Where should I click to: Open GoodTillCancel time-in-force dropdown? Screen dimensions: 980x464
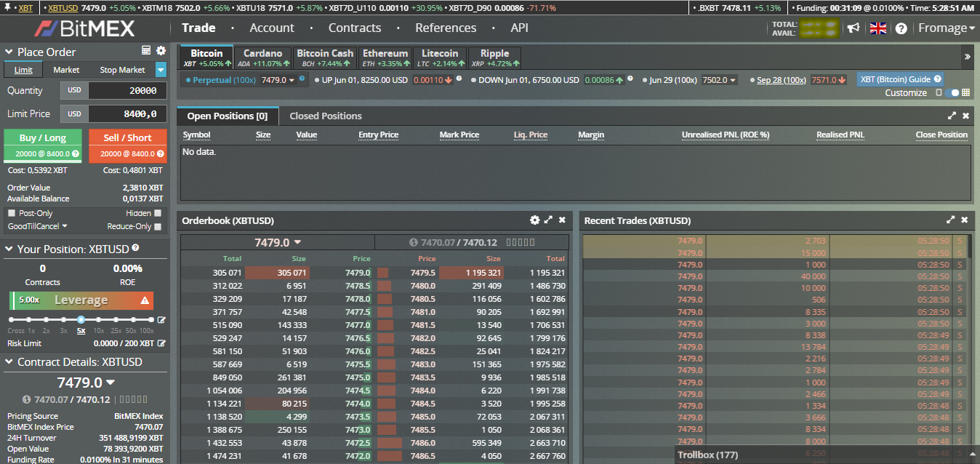pos(37,226)
